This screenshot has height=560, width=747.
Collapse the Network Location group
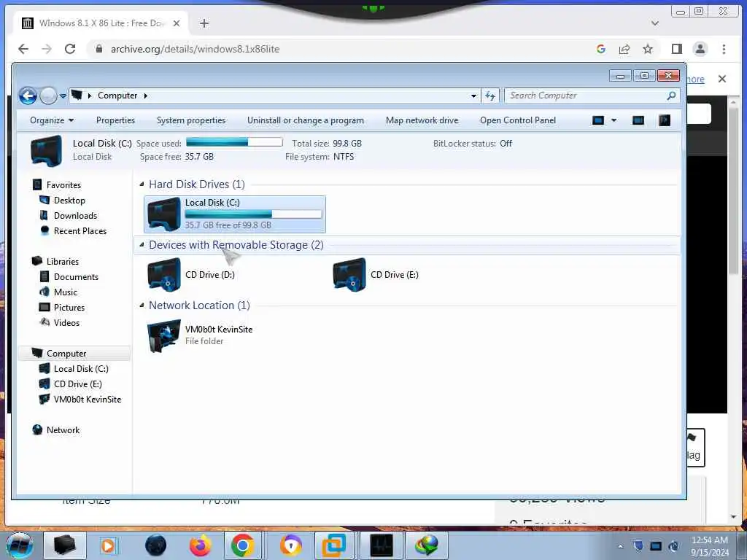coord(142,306)
